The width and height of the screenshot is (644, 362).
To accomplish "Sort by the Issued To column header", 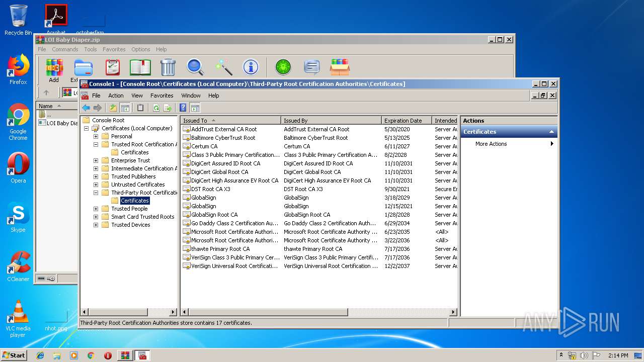I will tap(230, 121).
